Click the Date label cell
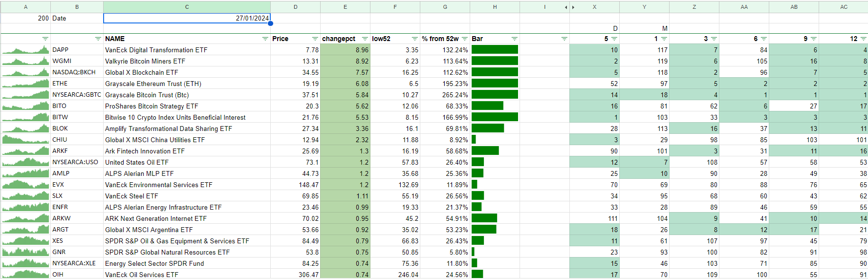The height and width of the screenshot is (279, 868). (x=77, y=18)
